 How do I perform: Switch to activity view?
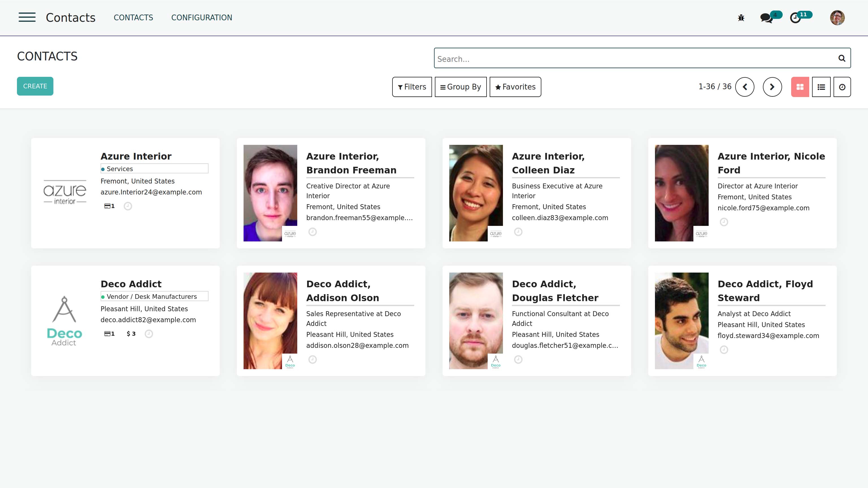click(842, 87)
